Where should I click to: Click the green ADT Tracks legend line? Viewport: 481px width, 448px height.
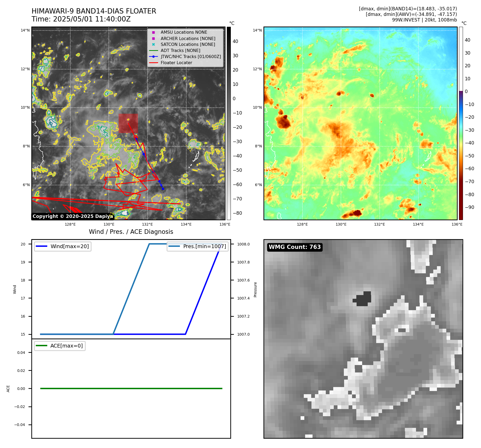pyautogui.click(x=153, y=50)
